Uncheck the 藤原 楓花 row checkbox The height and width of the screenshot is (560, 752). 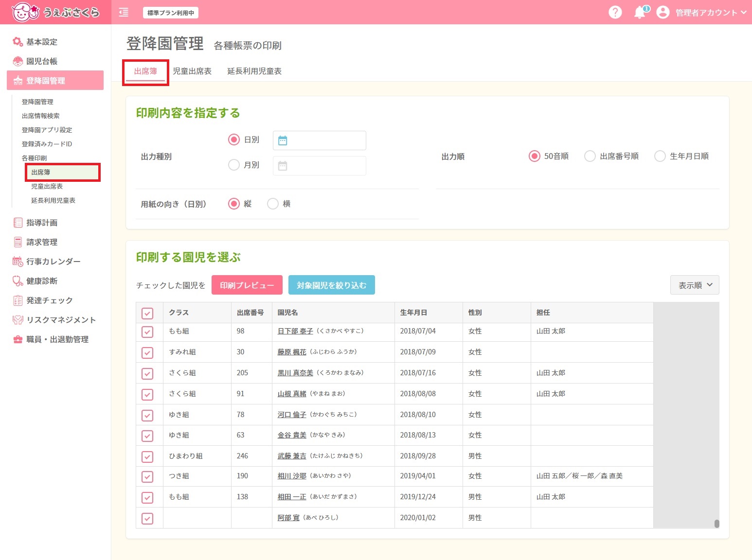point(147,353)
